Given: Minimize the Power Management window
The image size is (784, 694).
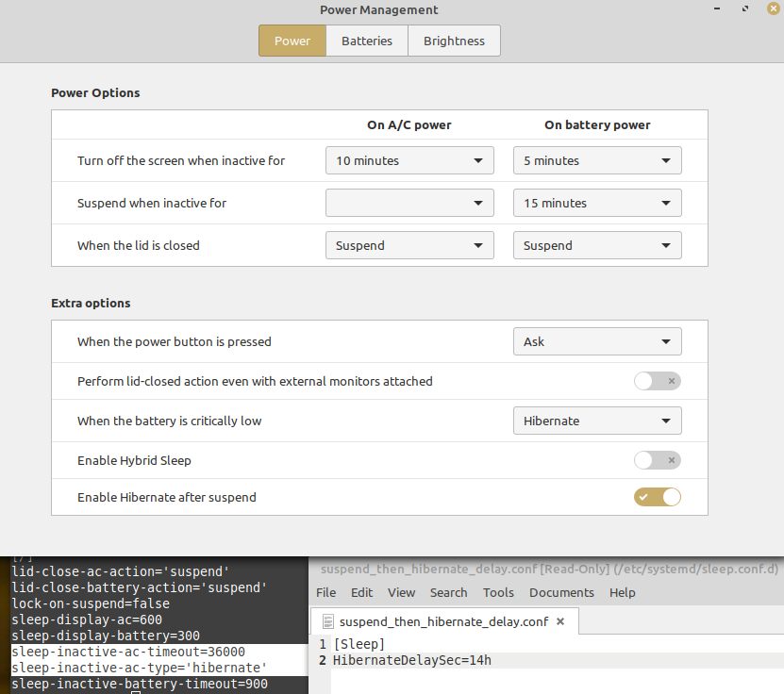Looking at the screenshot, I should (717, 8).
